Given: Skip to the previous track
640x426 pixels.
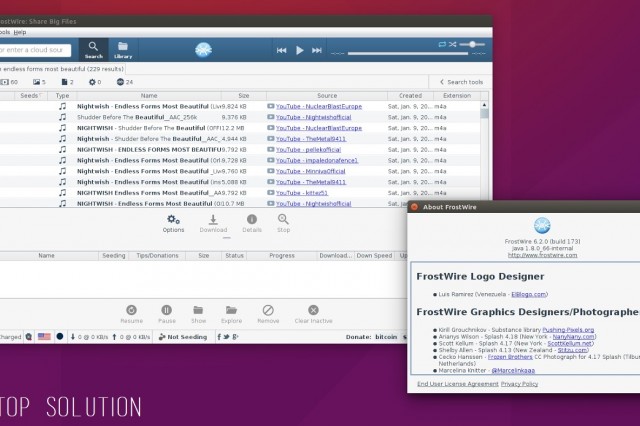Looking at the screenshot, I should click(x=281, y=50).
